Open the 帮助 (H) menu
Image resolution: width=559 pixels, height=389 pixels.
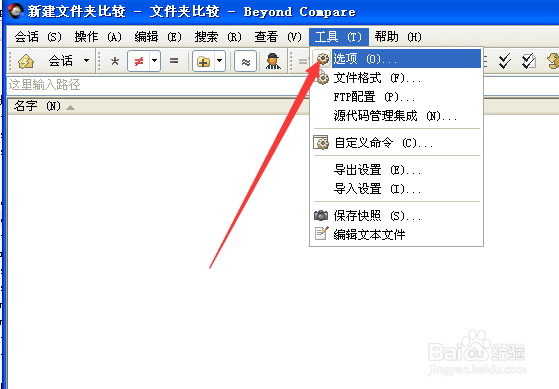click(x=398, y=37)
